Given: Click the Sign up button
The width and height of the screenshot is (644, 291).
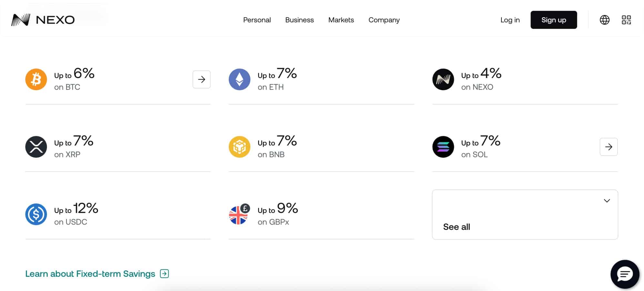Looking at the screenshot, I should pyautogui.click(x=554, y=20).
